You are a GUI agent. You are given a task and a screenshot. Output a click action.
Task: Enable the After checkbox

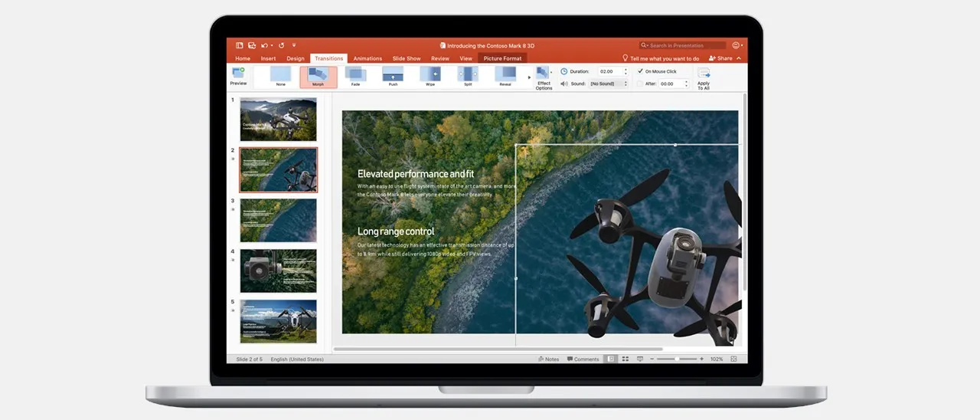(640, 84)
